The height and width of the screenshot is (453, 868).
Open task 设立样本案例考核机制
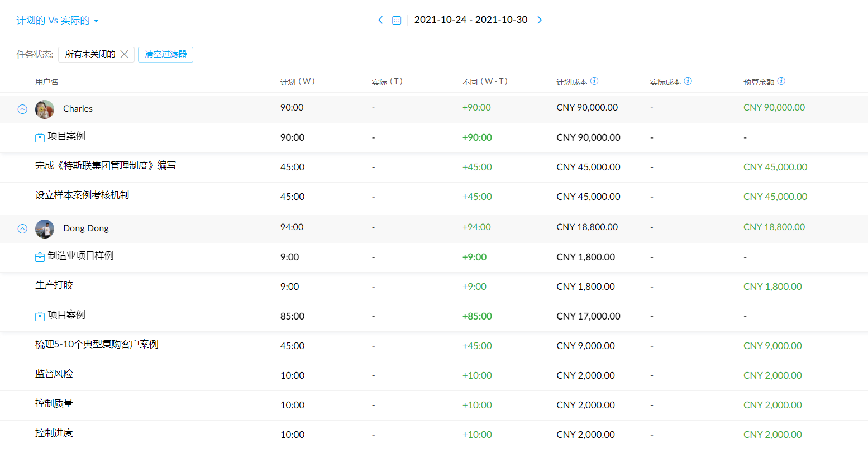pyautogui.click(x=82, y=195)
